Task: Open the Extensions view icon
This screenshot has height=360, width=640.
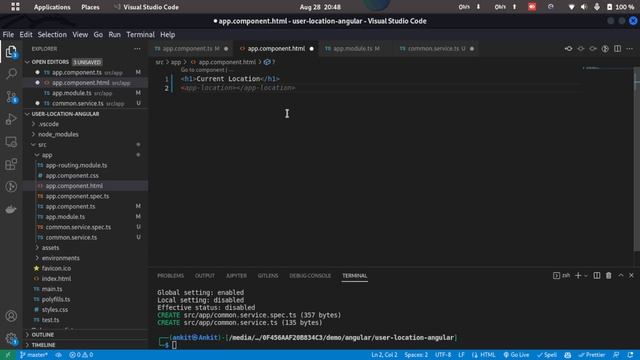Action: (x=11, y=164)
